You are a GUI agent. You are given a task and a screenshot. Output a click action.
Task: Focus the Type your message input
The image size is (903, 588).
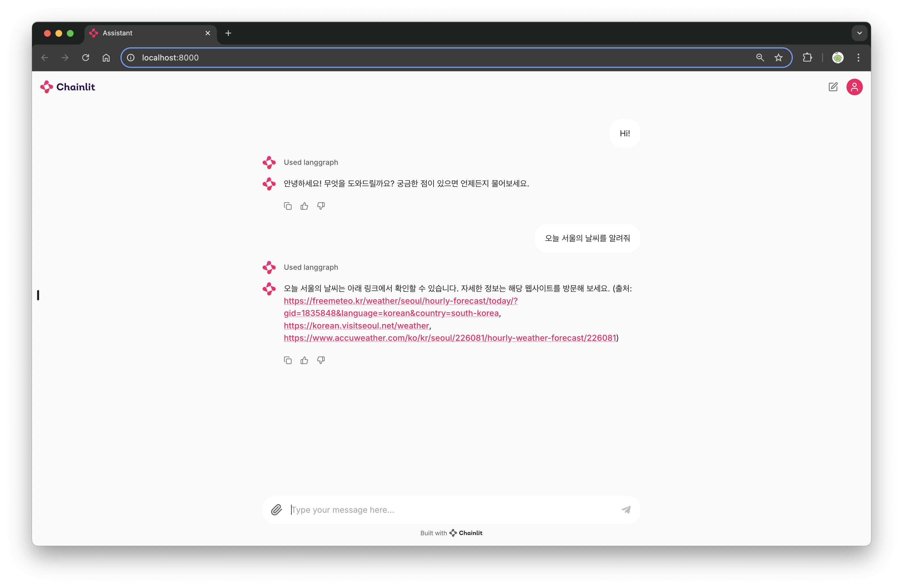tap(451, 510)
